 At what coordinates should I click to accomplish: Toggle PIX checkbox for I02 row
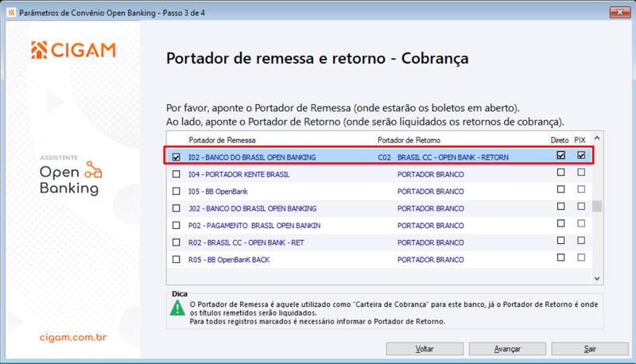pyautogui.click(x=581, y=155)
